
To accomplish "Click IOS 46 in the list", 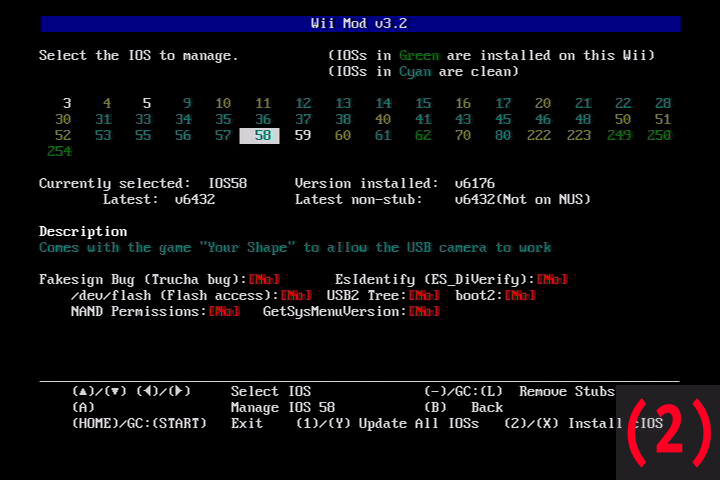I will [x=543, y=119].
